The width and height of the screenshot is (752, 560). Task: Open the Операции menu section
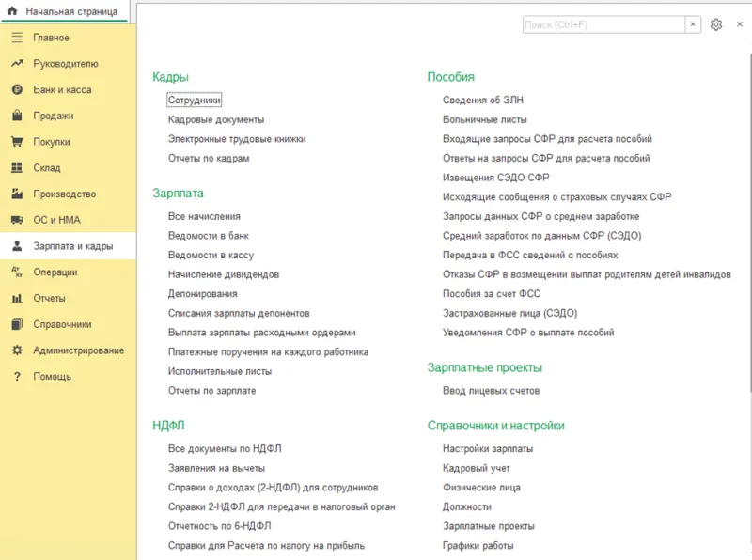[55, 272]
